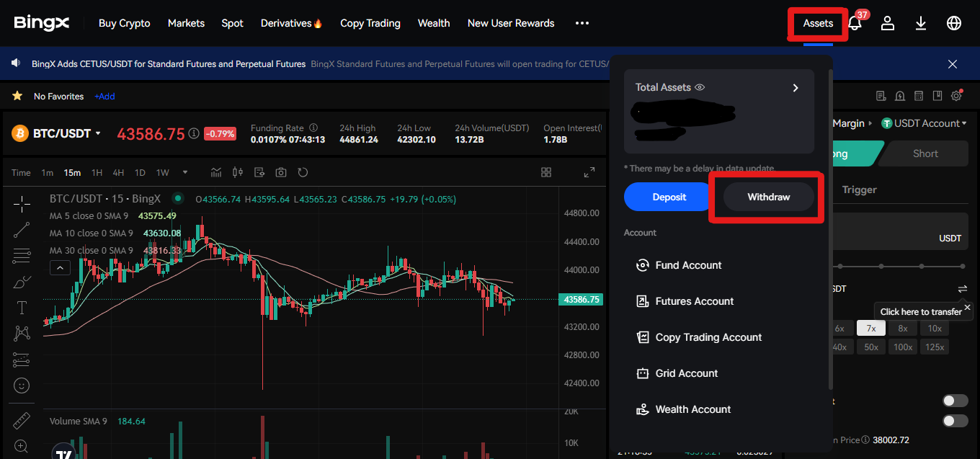
Task: Turn on the lower toggle switch
Action: [x=955, y=421]
